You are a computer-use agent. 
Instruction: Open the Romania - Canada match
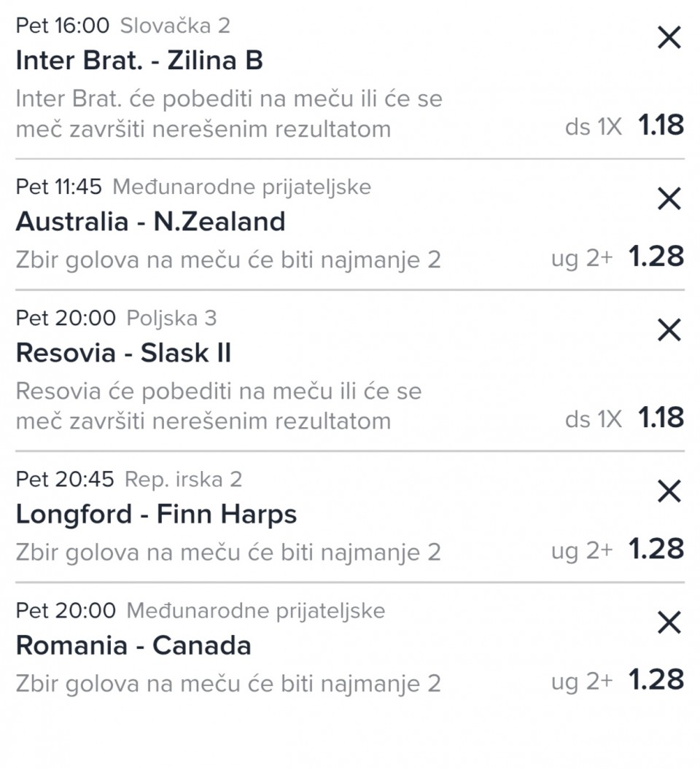133,645
